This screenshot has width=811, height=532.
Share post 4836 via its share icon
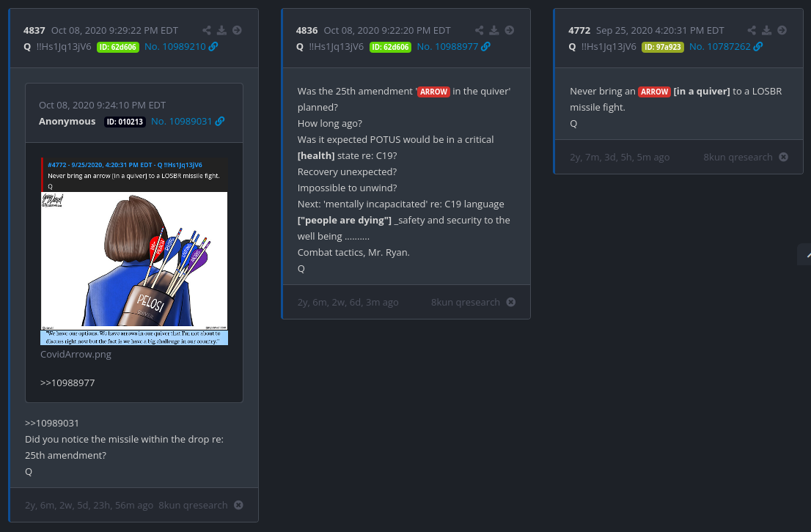pyautogui.click(x=480, y=30)
